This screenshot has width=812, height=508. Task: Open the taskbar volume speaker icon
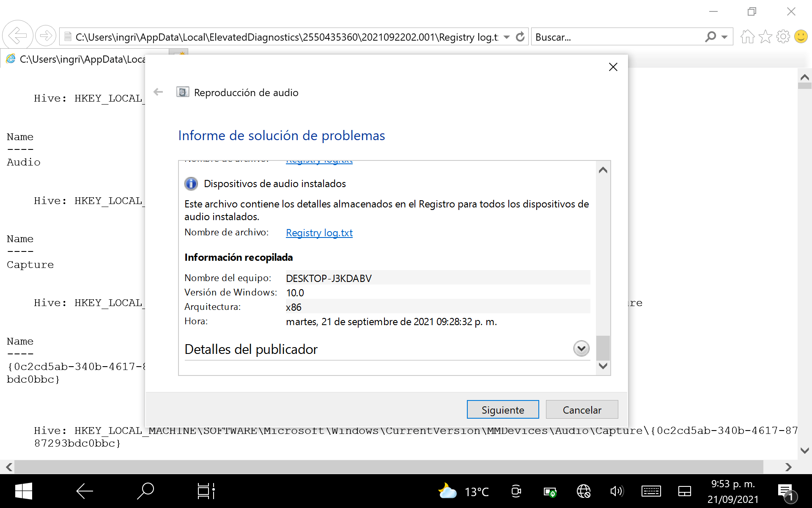coord(617,491)
